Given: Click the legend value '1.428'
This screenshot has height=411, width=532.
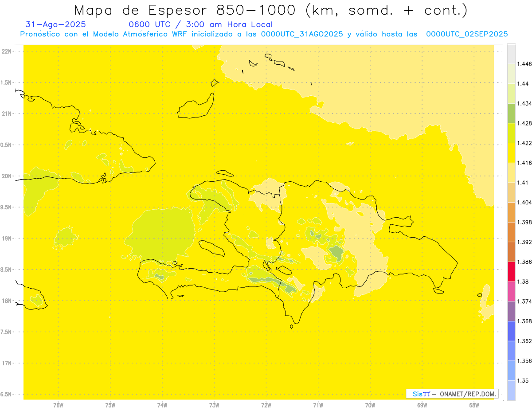Looking at the screenshot, I should pos(524,123).
